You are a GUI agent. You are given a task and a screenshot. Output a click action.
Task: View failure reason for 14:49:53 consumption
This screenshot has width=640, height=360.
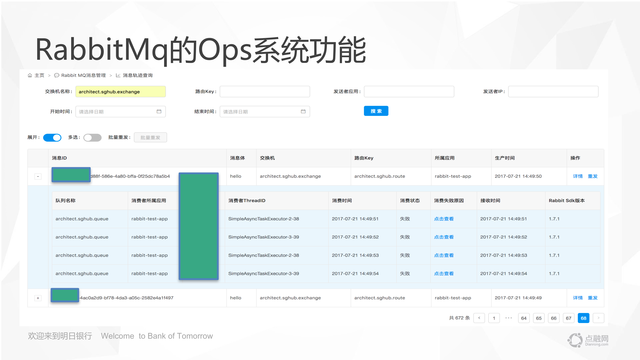tap(444, 255)
